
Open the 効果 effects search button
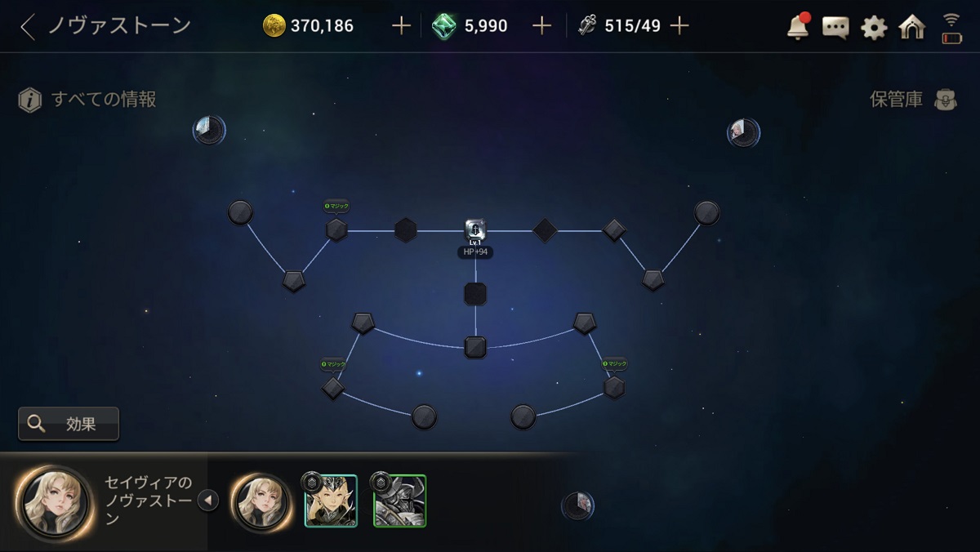(69, 424)
